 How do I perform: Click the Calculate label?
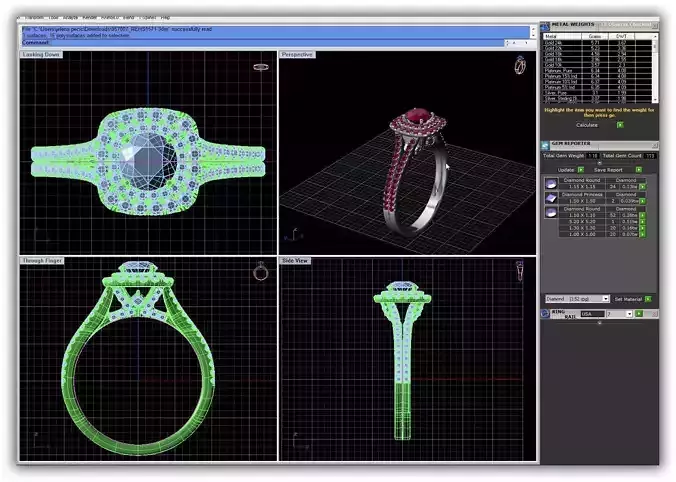(587, 125)
